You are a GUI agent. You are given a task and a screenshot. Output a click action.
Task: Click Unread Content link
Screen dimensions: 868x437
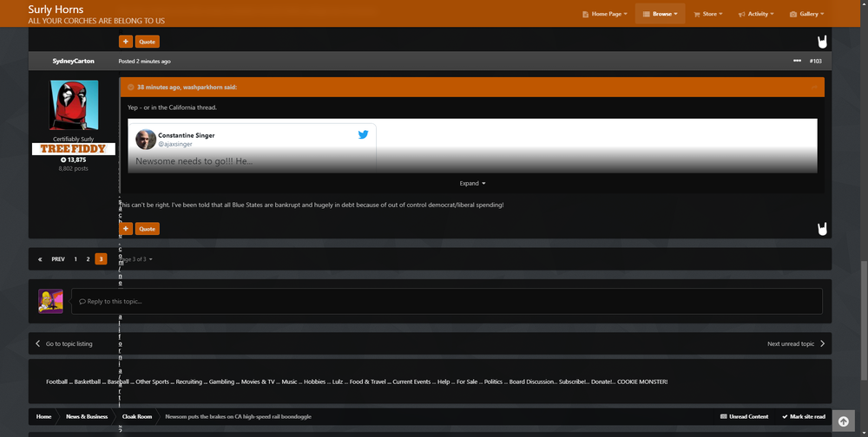tap(744, 416)
